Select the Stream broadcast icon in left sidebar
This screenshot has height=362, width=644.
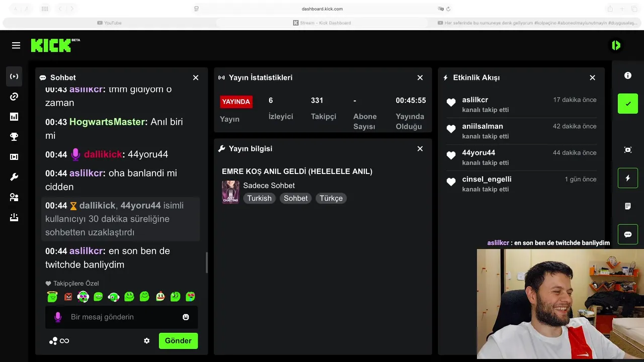(x=14, y=76)
